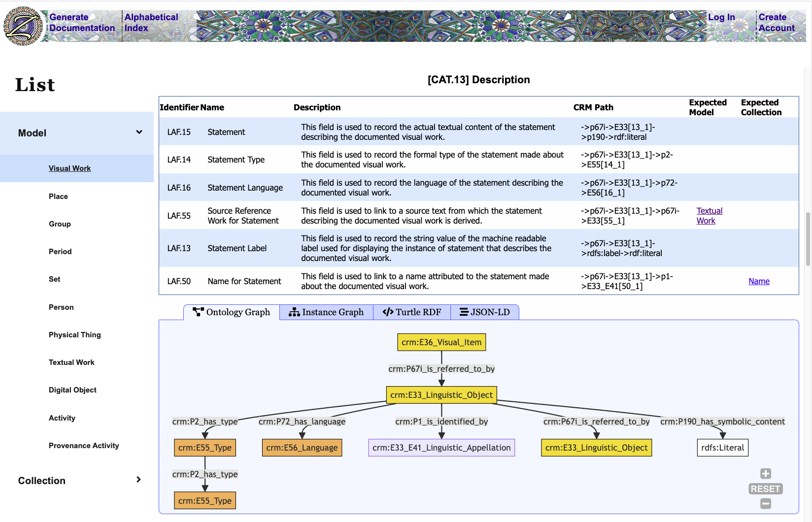
Task: Expand the Collection section chevron
Action: point(138,480)
